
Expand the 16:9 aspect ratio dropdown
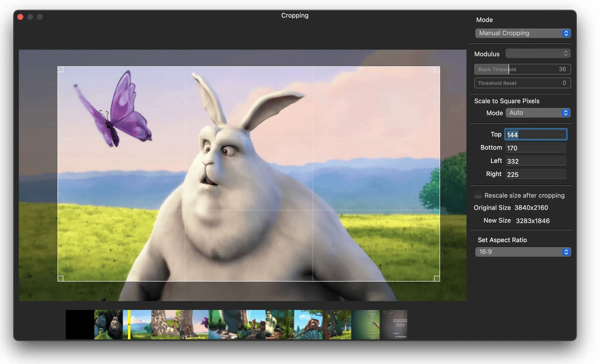(x=523, y=252)
